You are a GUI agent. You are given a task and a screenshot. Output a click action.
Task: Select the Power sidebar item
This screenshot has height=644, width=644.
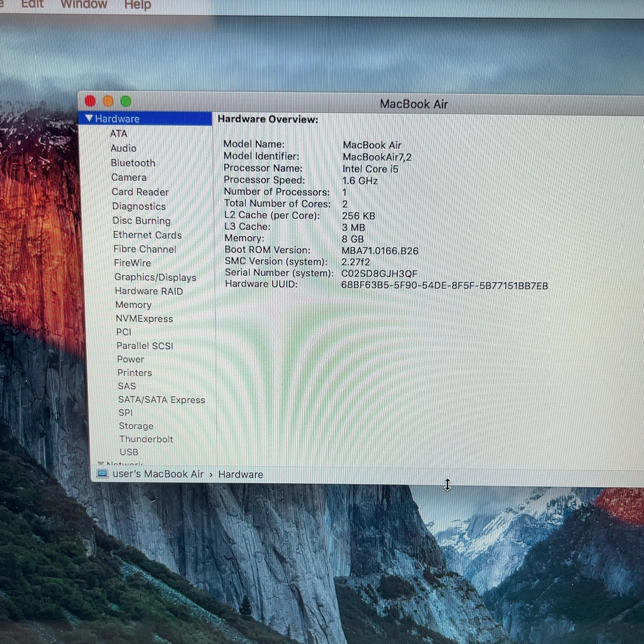(x=130, y=359)
